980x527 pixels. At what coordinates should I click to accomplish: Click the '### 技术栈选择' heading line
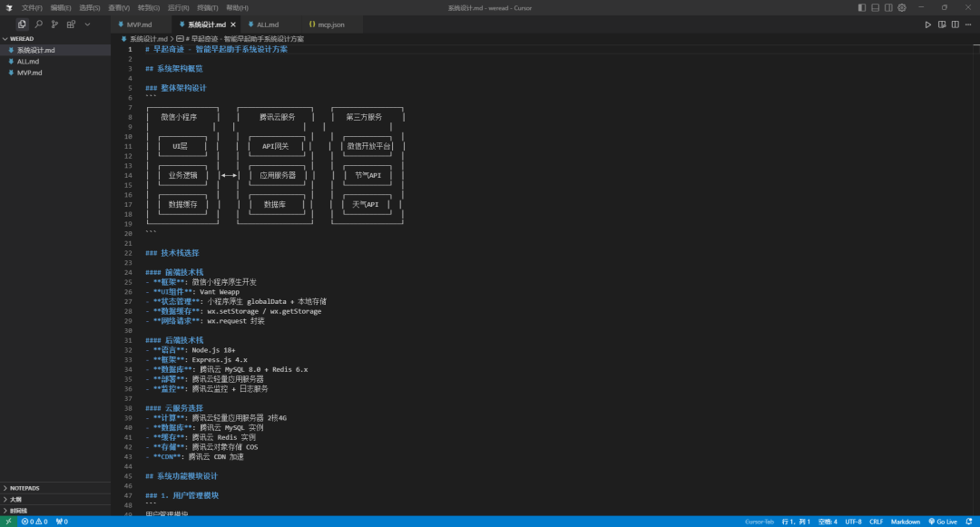click(171, 253)
